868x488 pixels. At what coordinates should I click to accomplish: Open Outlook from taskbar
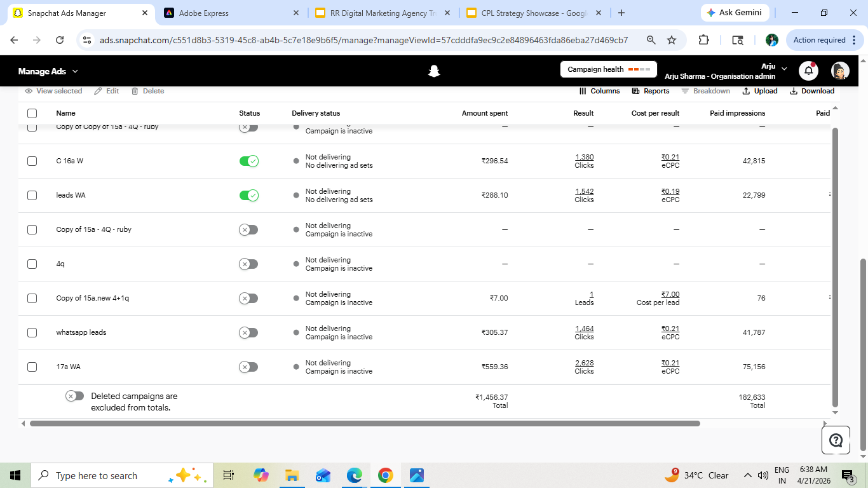coord(323,475)
